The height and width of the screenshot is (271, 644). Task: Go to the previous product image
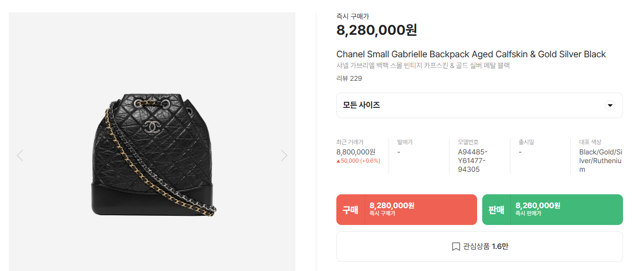tap(20, 155)
